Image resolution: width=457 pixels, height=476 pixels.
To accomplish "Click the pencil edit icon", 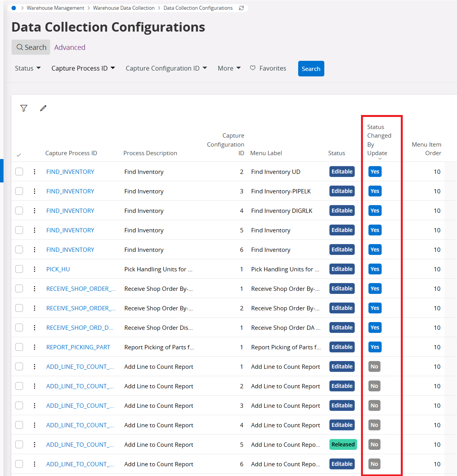I will click(x=43, y=108).
